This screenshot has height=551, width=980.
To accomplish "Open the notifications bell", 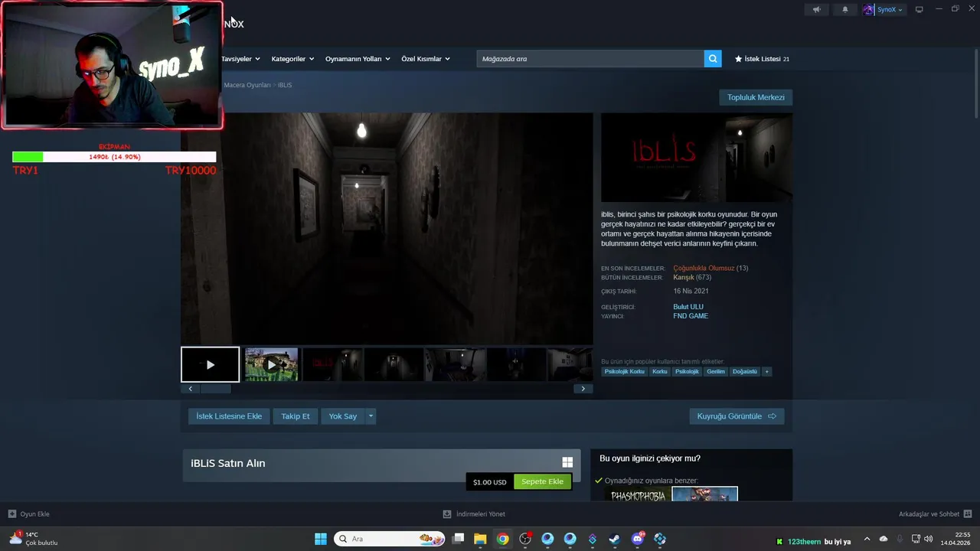I will pos(845,9).
